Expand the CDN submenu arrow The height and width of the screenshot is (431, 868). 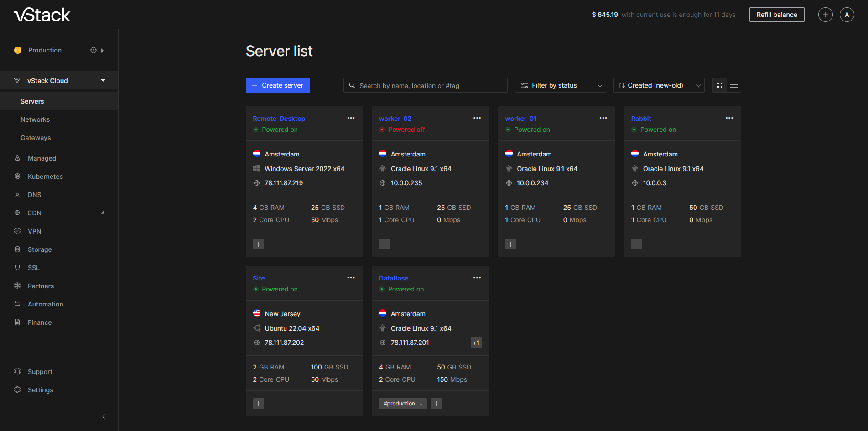(x=103, y=213)
